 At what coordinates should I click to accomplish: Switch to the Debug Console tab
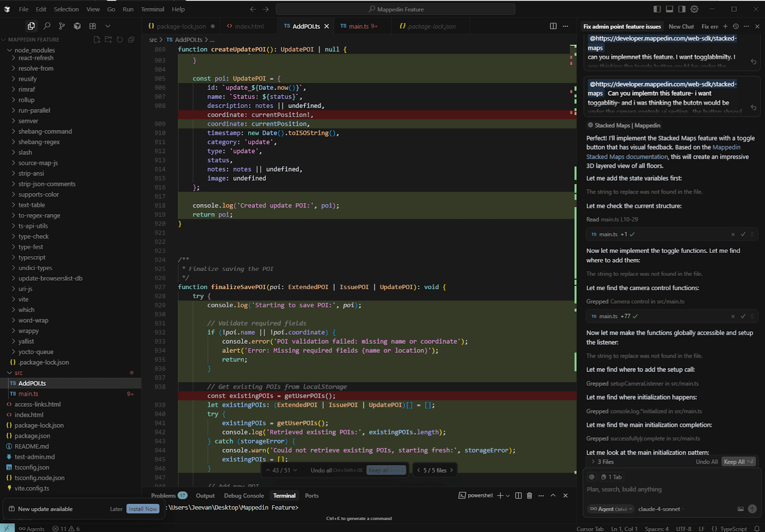[x=244, y=496]
